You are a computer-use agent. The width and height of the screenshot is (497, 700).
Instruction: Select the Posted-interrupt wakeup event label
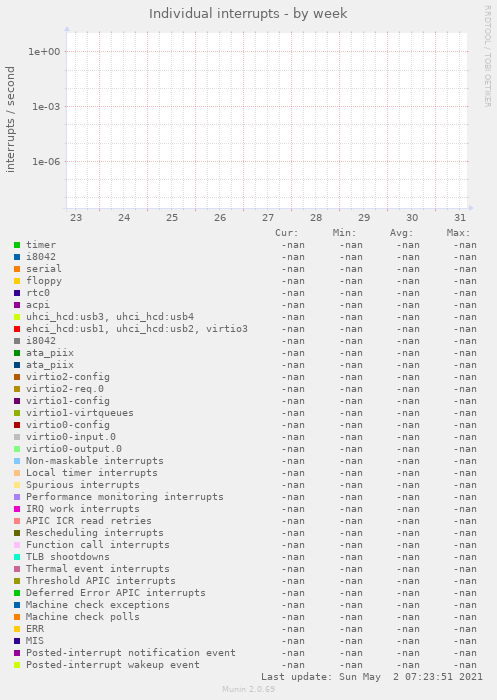tap(113, 665)
